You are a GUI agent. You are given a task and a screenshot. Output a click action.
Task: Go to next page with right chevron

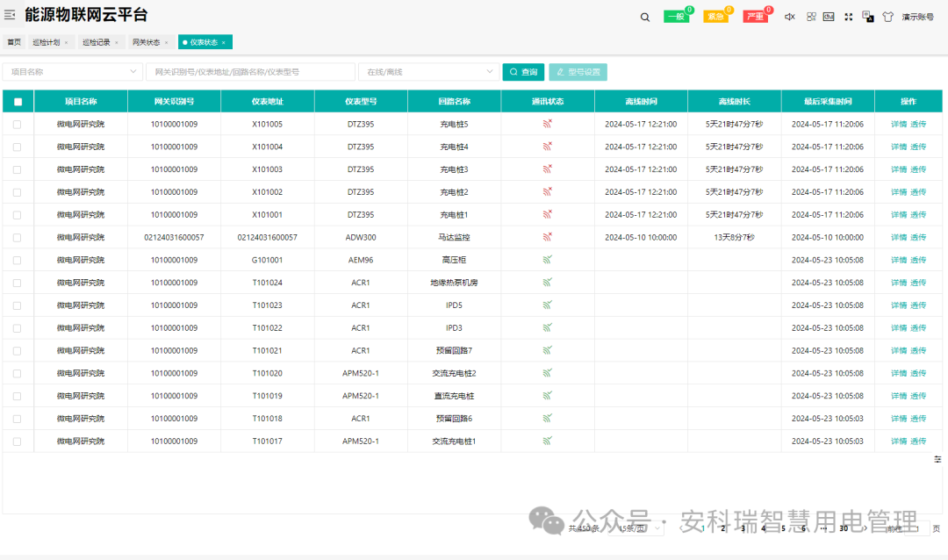[865, 528]
